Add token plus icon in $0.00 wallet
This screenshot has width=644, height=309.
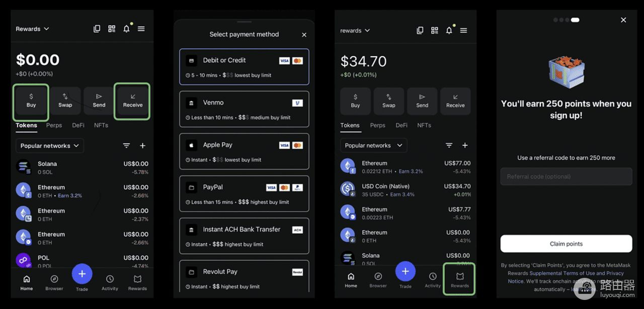[143, 146]
